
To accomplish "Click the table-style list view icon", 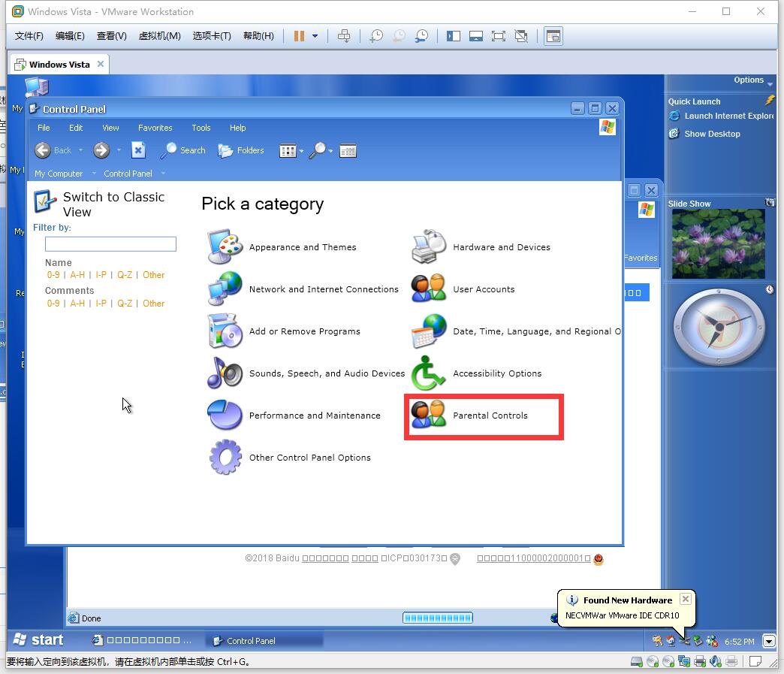I will tap(348, 150).
